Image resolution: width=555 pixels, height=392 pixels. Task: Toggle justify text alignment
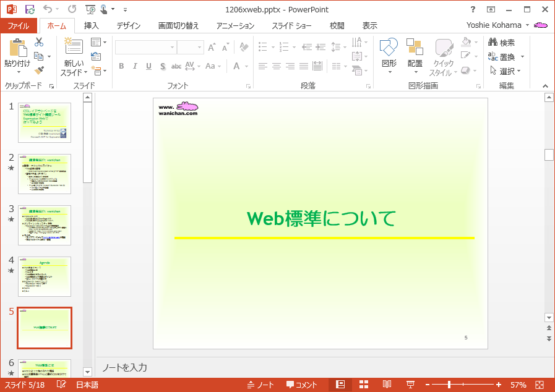[304, 66]
